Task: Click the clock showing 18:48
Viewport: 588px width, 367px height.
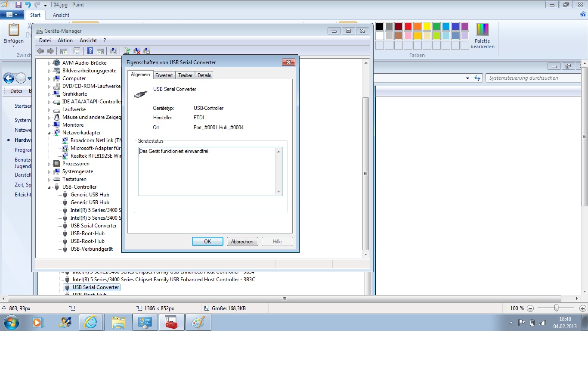Action: coord(565,319)
